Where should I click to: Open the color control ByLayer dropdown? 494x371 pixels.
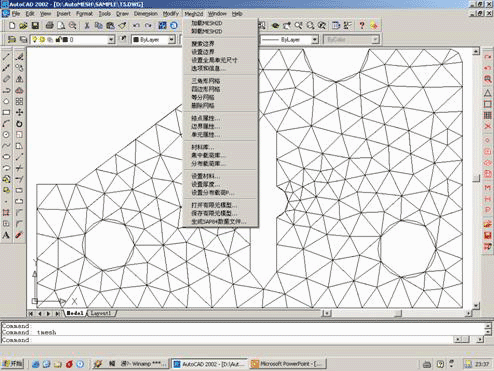[x=171, y=40]
